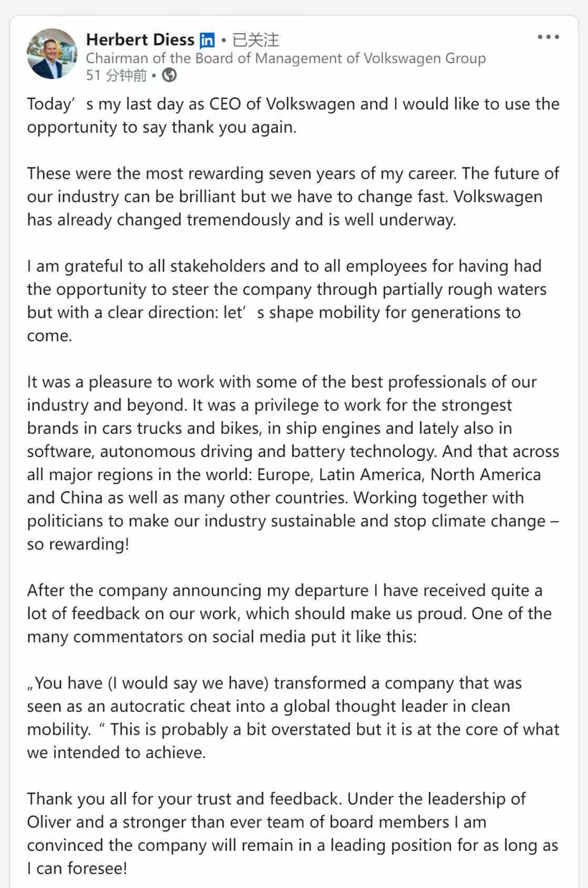Click the name "Oliver" in the last paragraph

pyautogui.click(x=52, y=822)
